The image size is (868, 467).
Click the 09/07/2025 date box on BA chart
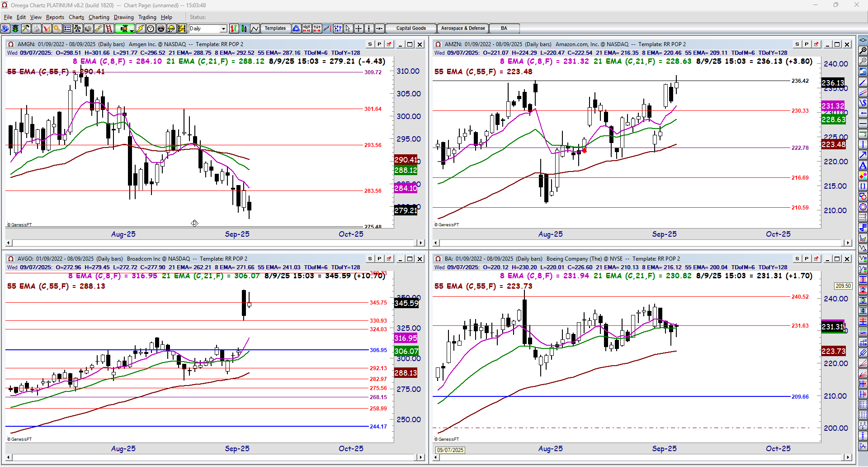pyautogui.click(x=450, y=450)
